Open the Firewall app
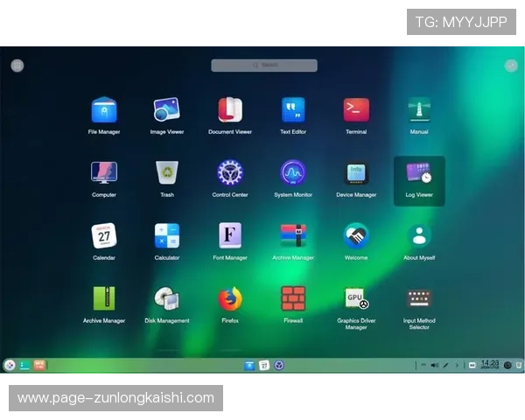Viewport: 525px width, 420px height. [293, 299]
